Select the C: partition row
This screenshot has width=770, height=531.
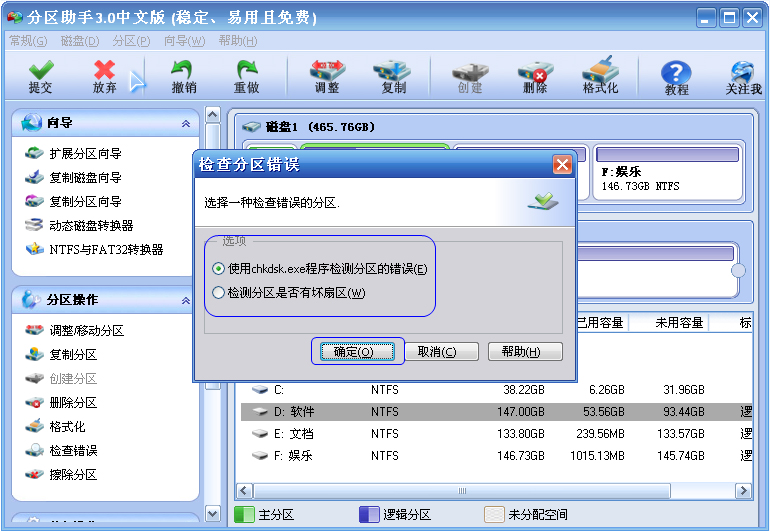(x=496, y=390)
